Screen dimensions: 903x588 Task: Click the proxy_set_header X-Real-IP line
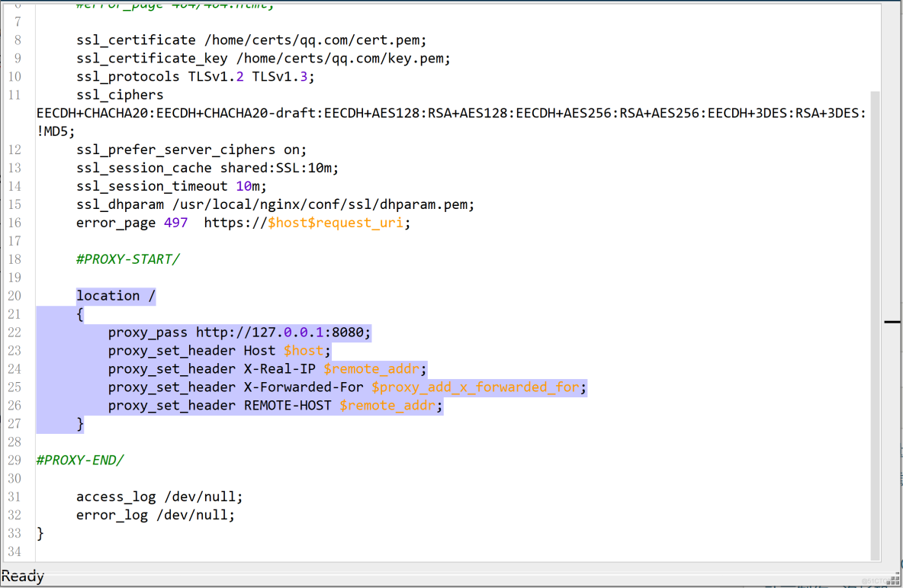[x=267, y=369]
